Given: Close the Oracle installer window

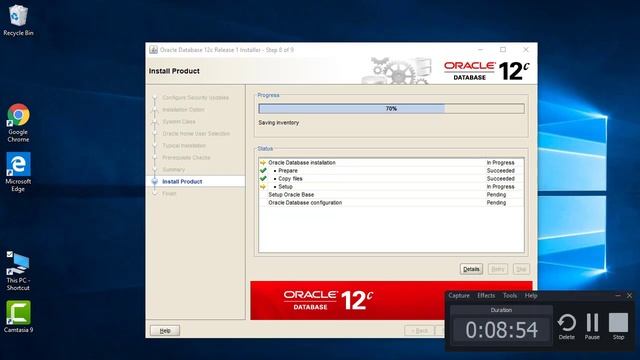Looking at the screenshot, I should pyautogui.click(x=526, y=50).
